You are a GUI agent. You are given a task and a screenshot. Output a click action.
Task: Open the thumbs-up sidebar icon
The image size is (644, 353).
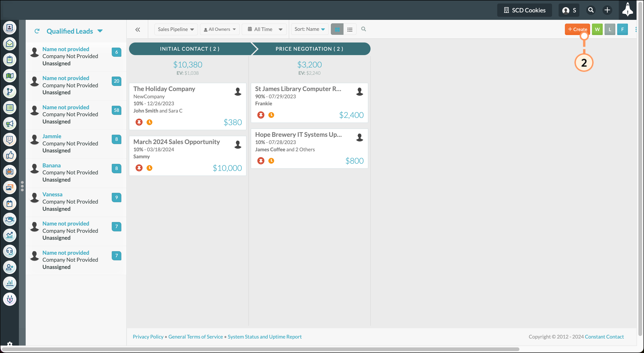pyautogui.click(x=10, y=155)
